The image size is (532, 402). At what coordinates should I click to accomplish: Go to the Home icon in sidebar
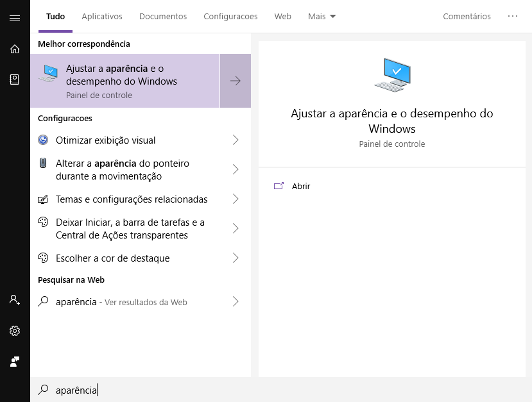coord(15,49)
